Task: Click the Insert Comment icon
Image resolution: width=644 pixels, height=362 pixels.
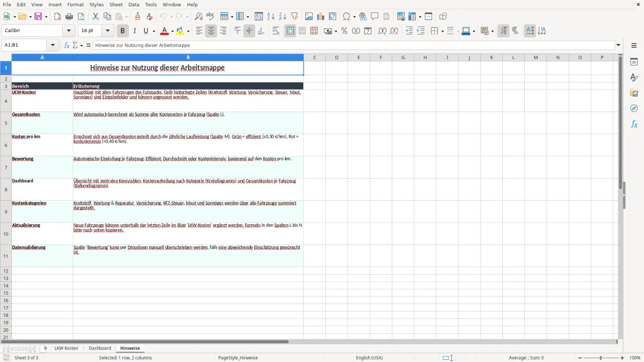Action: (x=375, y=17)
